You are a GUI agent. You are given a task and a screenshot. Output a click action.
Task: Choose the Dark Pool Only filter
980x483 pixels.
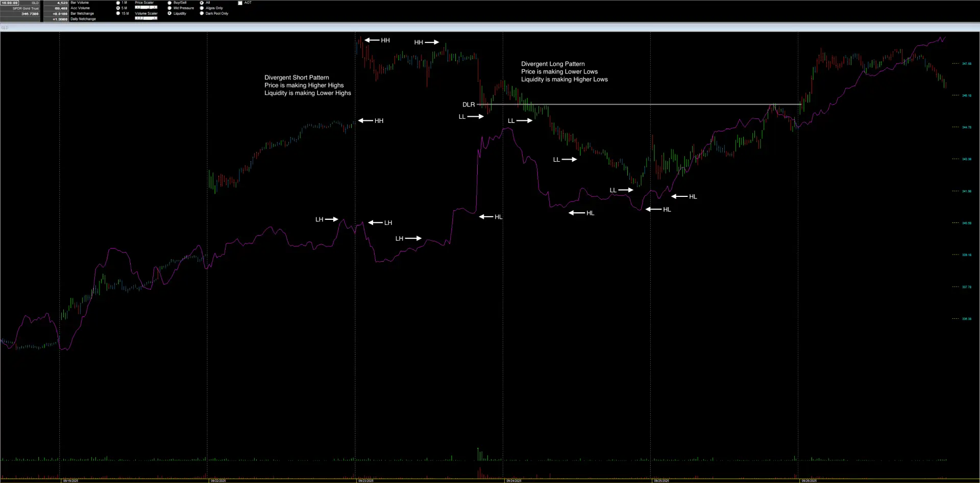[202, 13]
